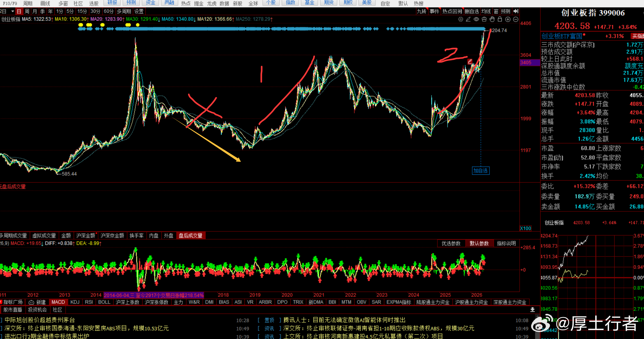The width and height of the screenshot is (644, 339).
Task: Select the drawing pen tool icon
Action: pyautogui.click(x=468, y=19)
